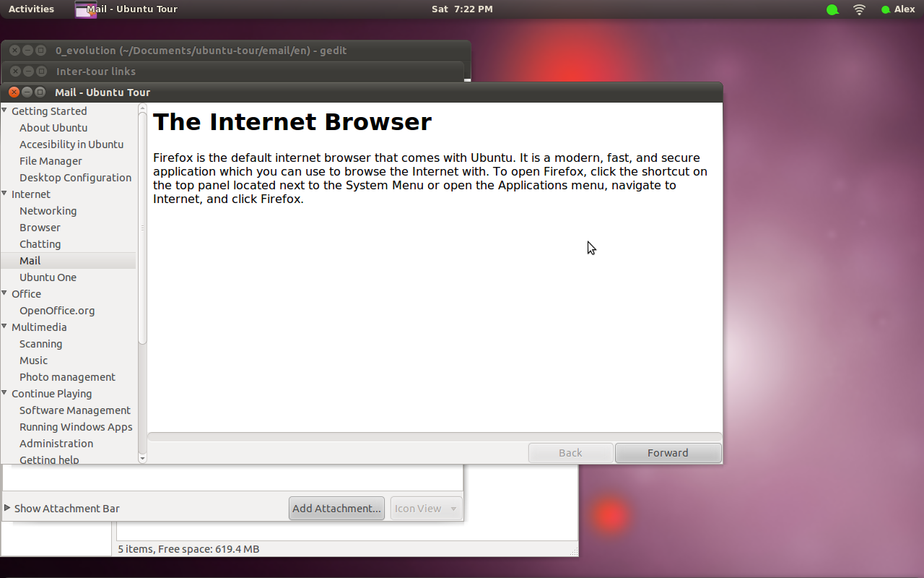This screenshot has height=578, width=924.
Task: Click the Firefox description paragraph
Action: pos(430,178)
